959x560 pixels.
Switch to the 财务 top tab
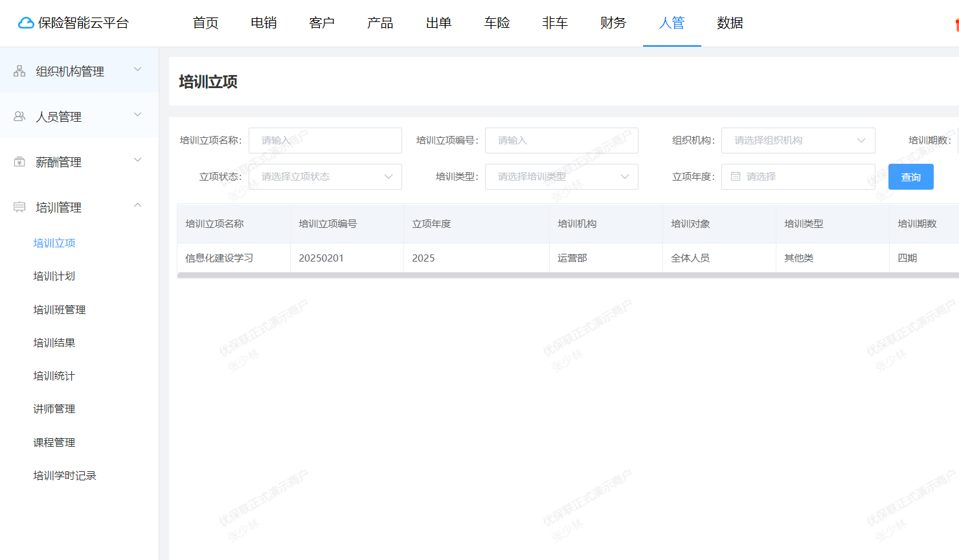pos(614,23)
